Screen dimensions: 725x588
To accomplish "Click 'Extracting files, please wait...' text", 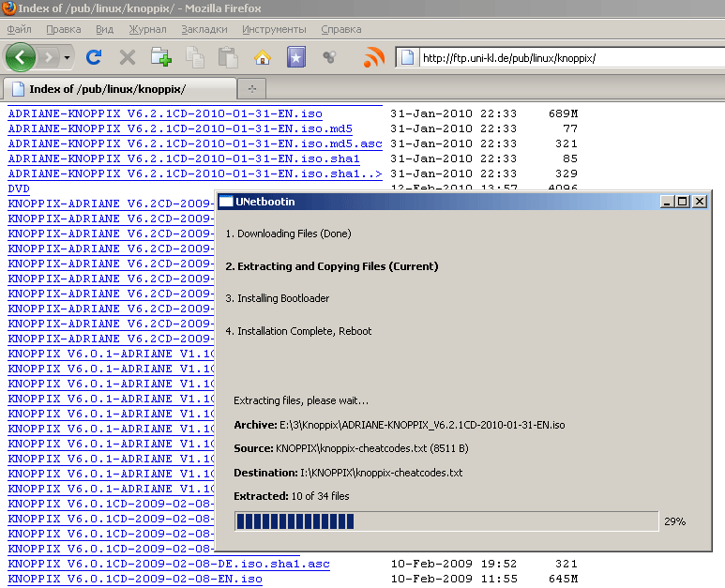I will pos(301,400).
